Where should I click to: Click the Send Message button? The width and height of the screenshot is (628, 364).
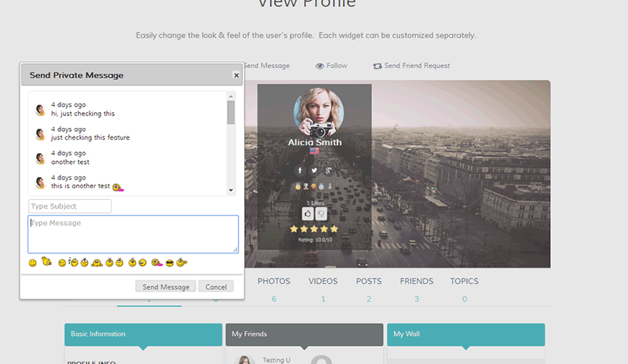click(x=166, y=286)
